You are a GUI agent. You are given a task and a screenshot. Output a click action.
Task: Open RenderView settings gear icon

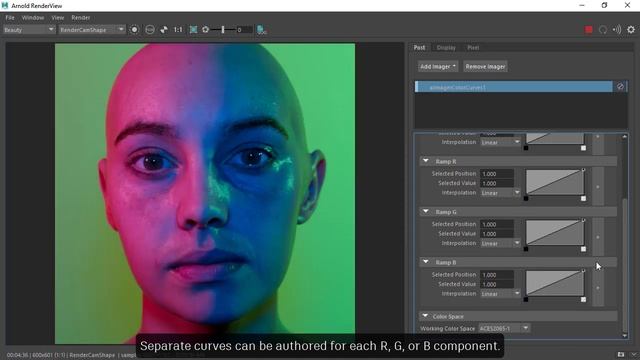631,30
